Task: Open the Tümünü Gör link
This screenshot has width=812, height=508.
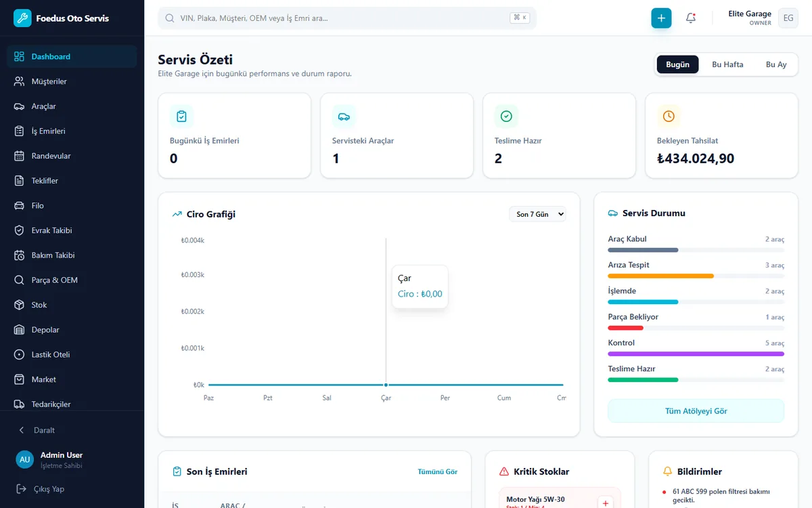Action: tap(437, 472)
